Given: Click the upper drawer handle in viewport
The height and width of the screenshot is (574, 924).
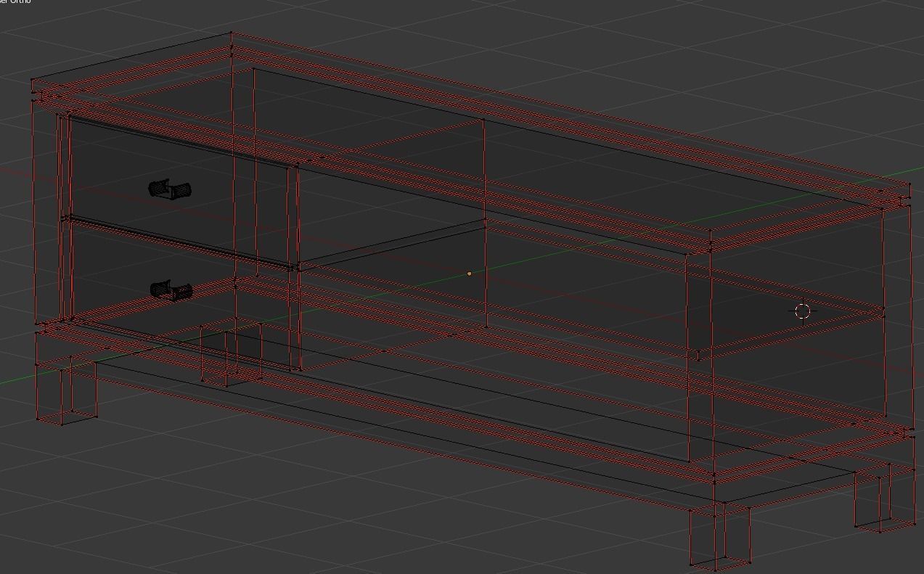Looking at the screenshot, I should (170, 189).
